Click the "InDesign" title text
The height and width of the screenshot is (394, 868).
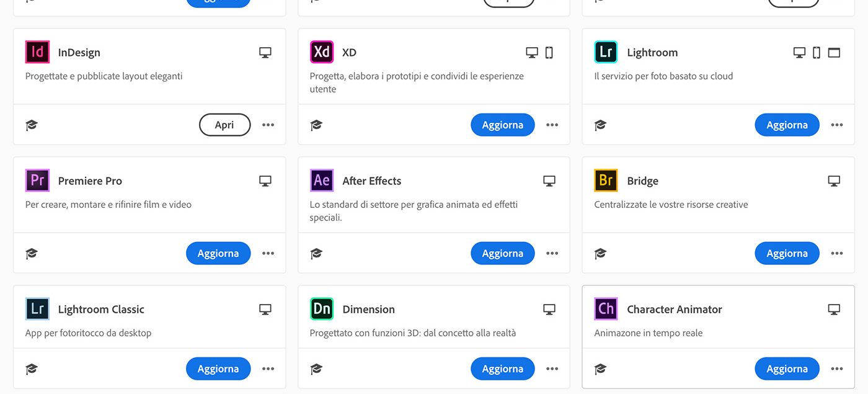pyautogui.click(x=79, y=53)
